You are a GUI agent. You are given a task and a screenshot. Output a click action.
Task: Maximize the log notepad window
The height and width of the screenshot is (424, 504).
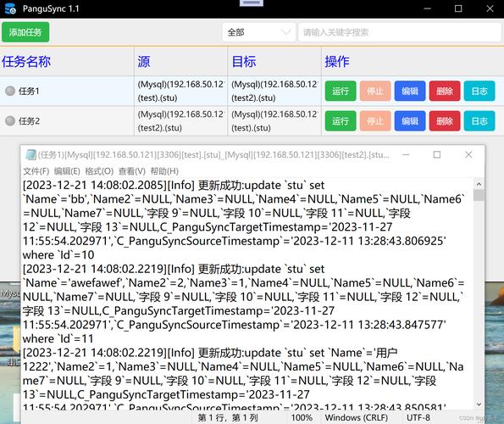coord(437,154)
